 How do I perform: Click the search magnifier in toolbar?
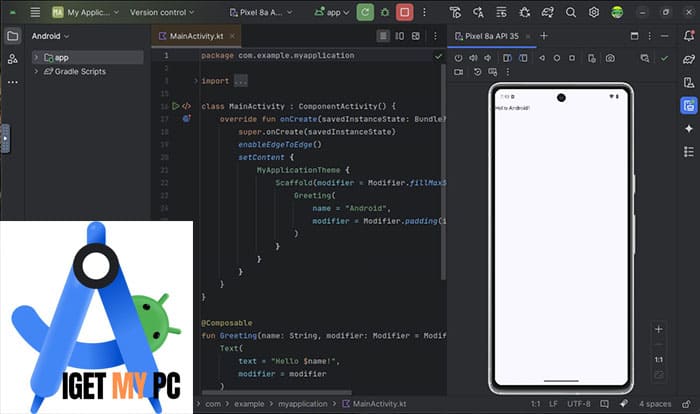click(x=569, y=12)
